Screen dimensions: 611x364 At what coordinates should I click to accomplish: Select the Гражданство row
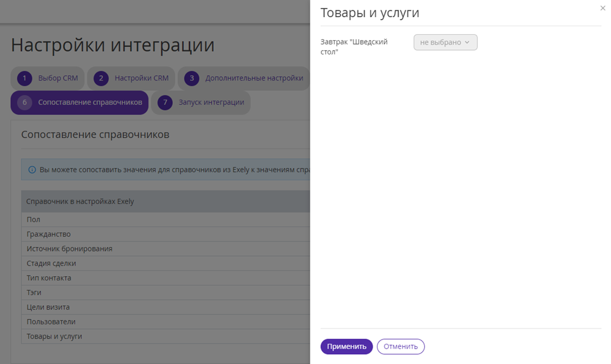point(166,235)
